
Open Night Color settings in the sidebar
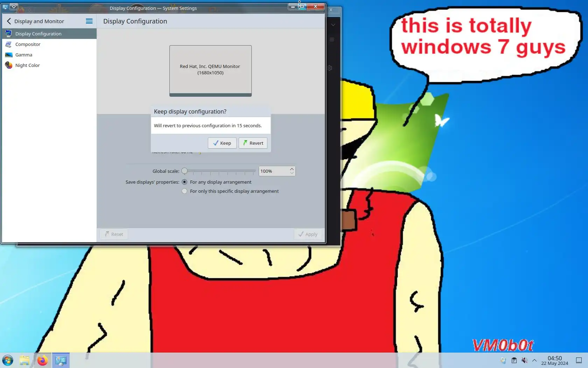[49, 65]
